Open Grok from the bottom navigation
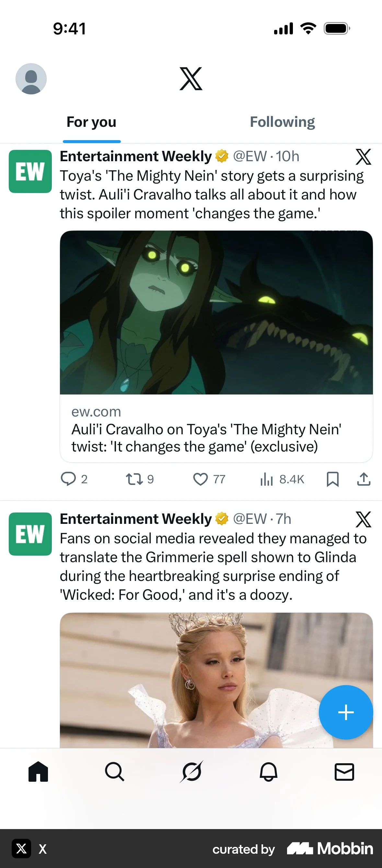Viewport: 382px width, 868px height. click(191, 772)
